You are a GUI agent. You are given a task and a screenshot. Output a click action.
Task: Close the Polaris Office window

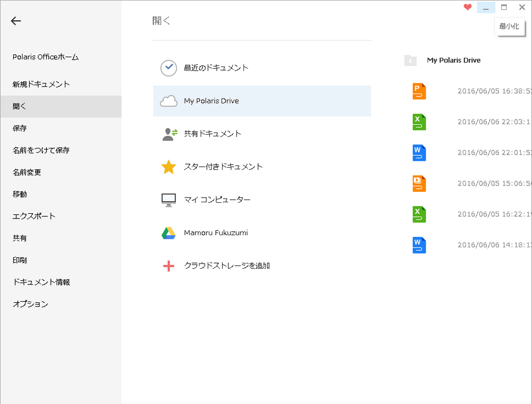click(522, 7)
